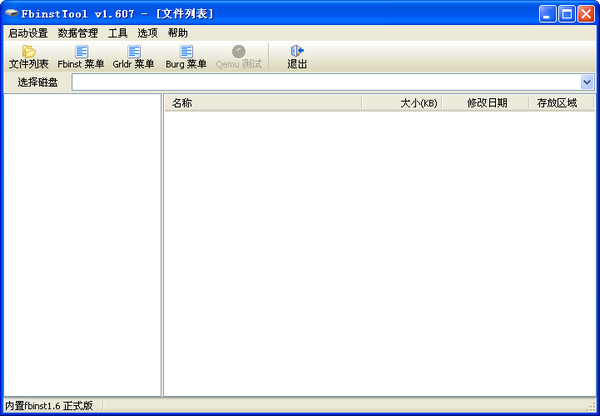
Task: Click the FbinstTool title bar app icon
Action: [x=13, y=13]
